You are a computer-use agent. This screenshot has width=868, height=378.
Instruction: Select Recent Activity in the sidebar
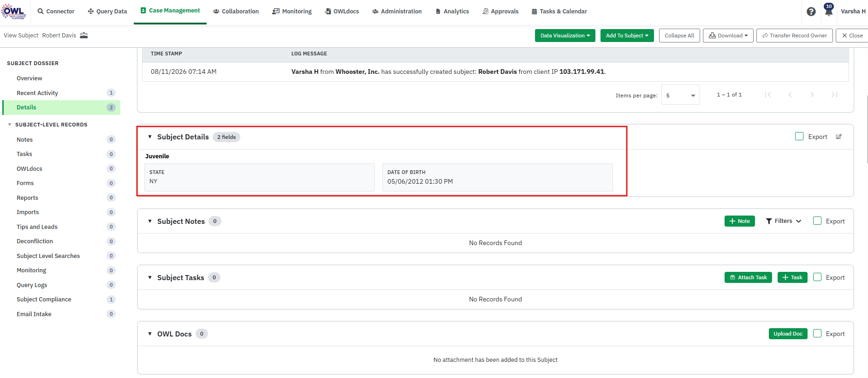(61, 93)
